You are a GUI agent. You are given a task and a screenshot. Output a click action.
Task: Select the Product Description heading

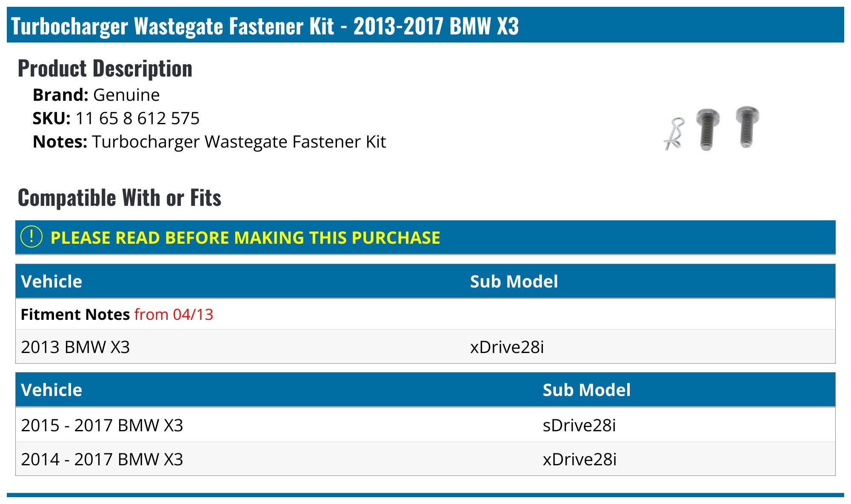tap(105, 68)
